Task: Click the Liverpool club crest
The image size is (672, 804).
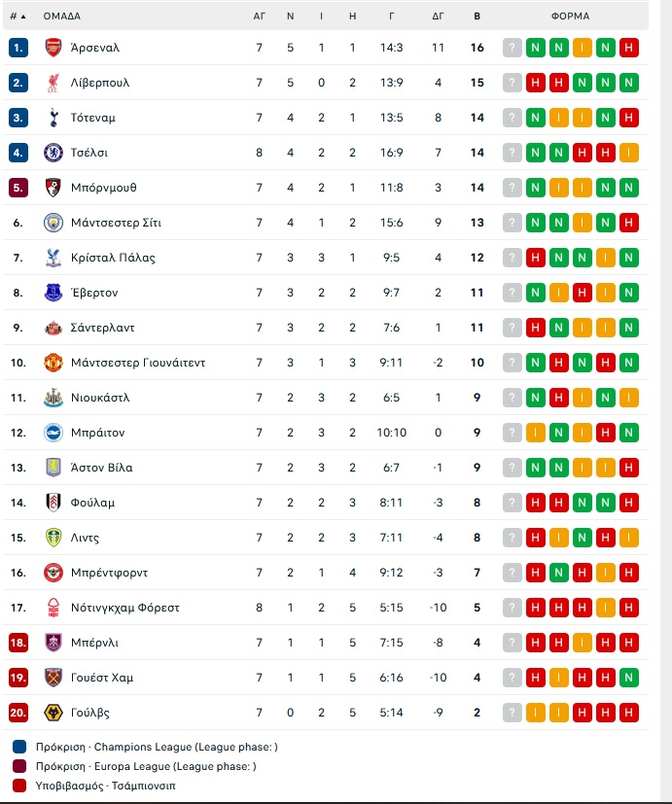Action: 53,83
